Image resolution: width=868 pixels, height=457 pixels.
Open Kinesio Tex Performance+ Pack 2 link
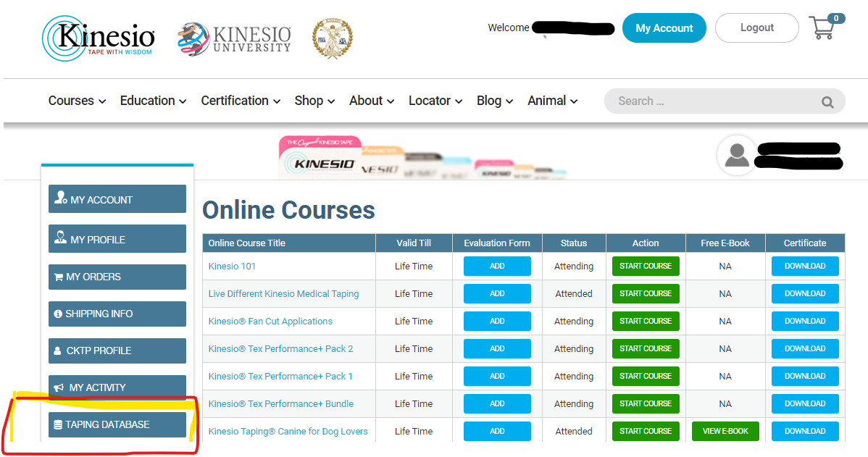coord(280,349)
